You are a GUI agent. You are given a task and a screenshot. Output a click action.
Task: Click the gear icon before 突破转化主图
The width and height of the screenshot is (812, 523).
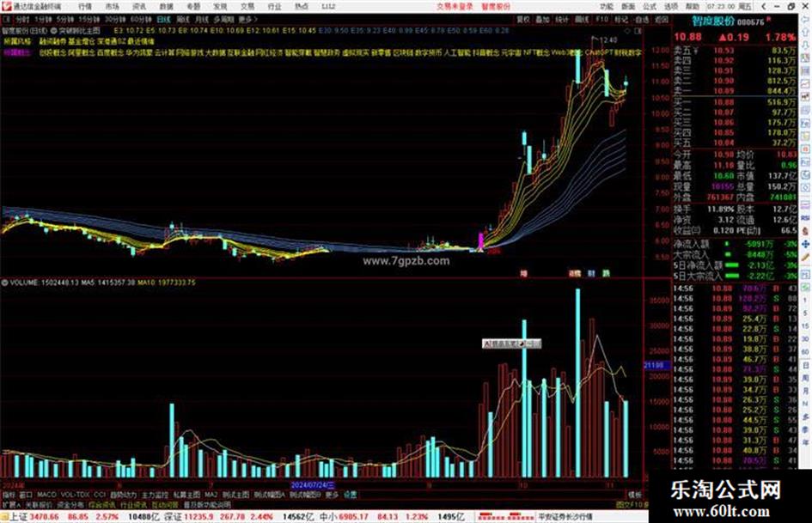coord(54,31)
